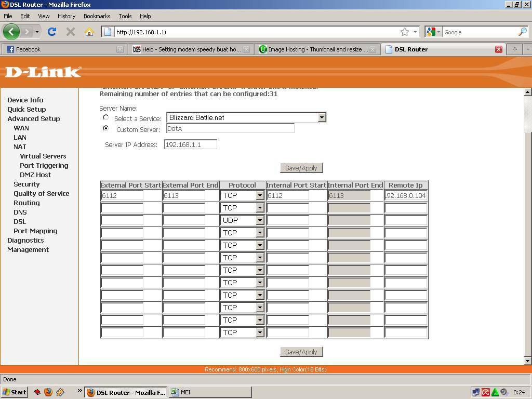Open the View menu
This screenshot has width=532, height=399.
point(44,16)
